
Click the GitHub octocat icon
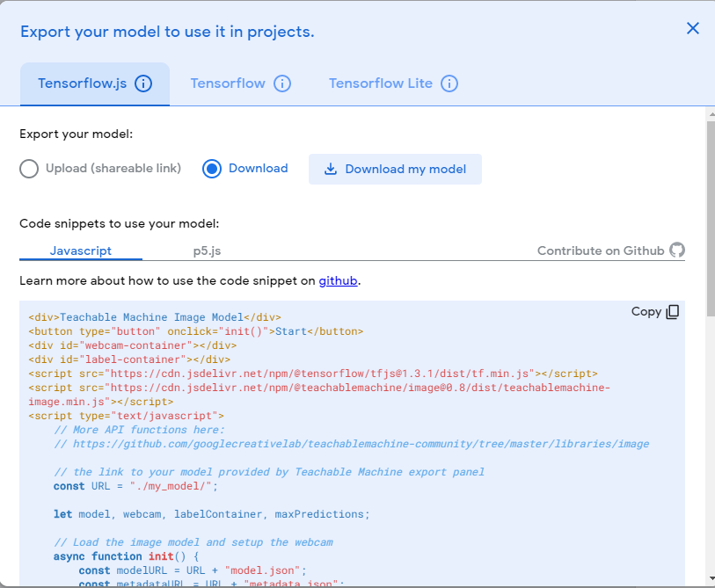pos(677,250)
